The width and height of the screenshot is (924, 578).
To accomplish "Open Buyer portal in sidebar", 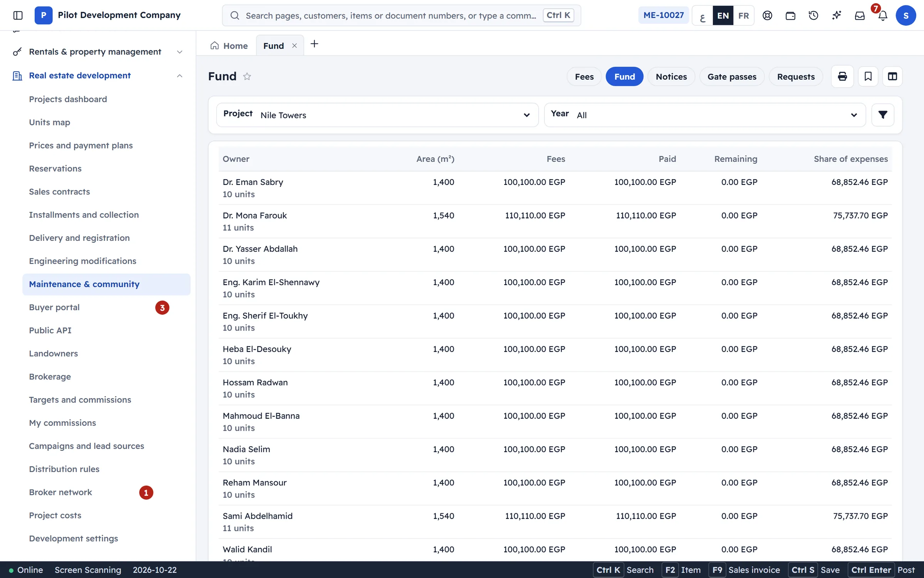I will coord(106,307).
